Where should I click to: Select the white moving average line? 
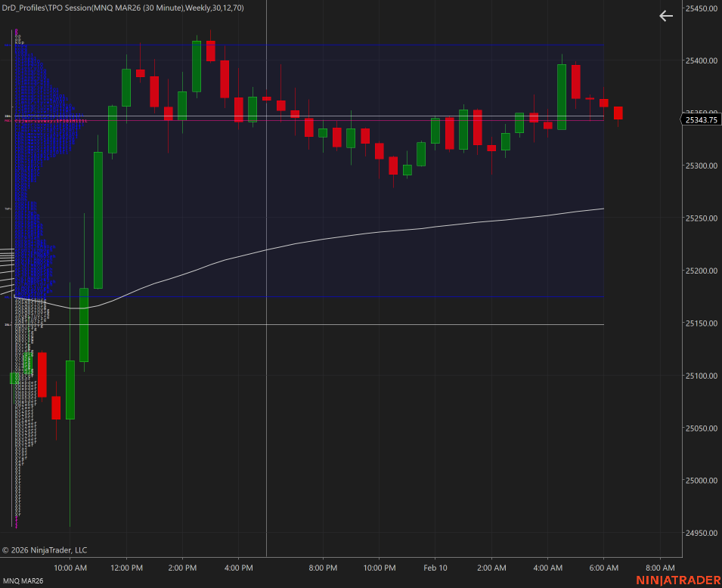(378, 233)
